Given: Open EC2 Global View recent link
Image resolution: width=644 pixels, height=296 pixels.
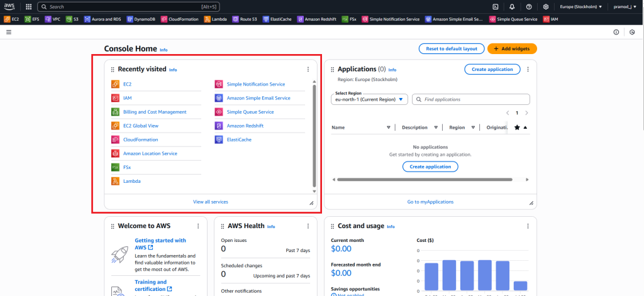Looking at the screenshot, I should click(140, 126).
